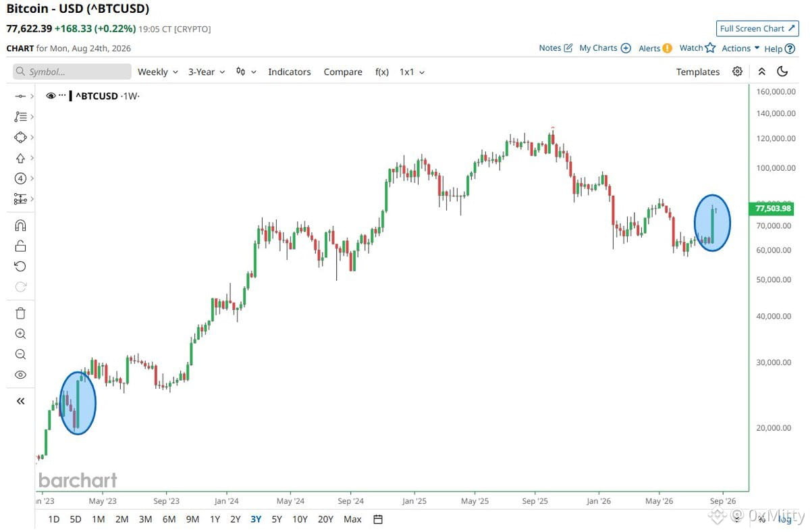Viewport: 810px width, 532px height.
Task: Click the undo arrow icon
Action: pyautogui.click(x=20, y=266)
